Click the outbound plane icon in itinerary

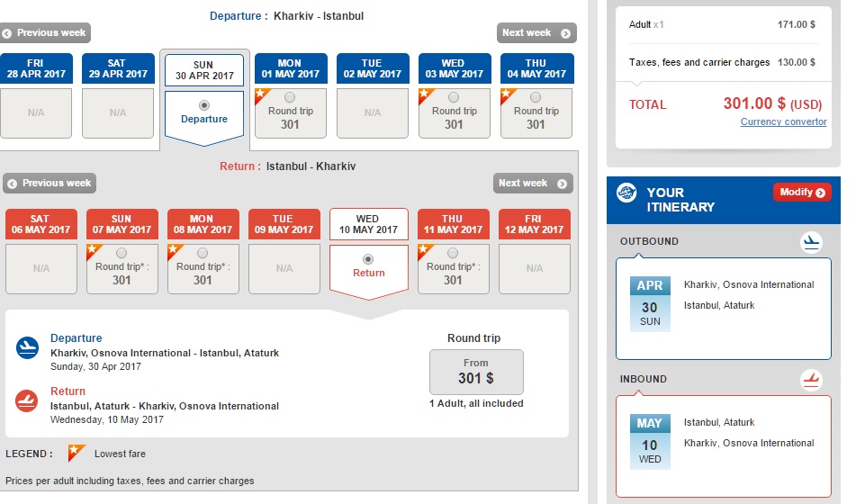pyautogui.click(x=812, y=241)
